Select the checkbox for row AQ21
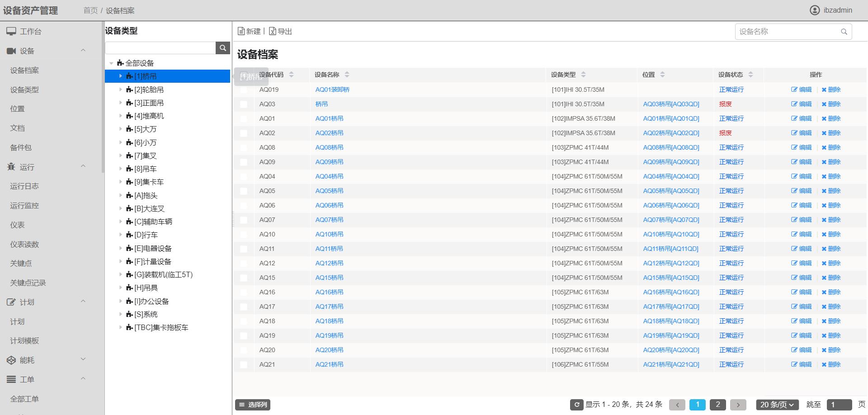The height and width of the screenshot is (415, 868). [x=244, y=365]
